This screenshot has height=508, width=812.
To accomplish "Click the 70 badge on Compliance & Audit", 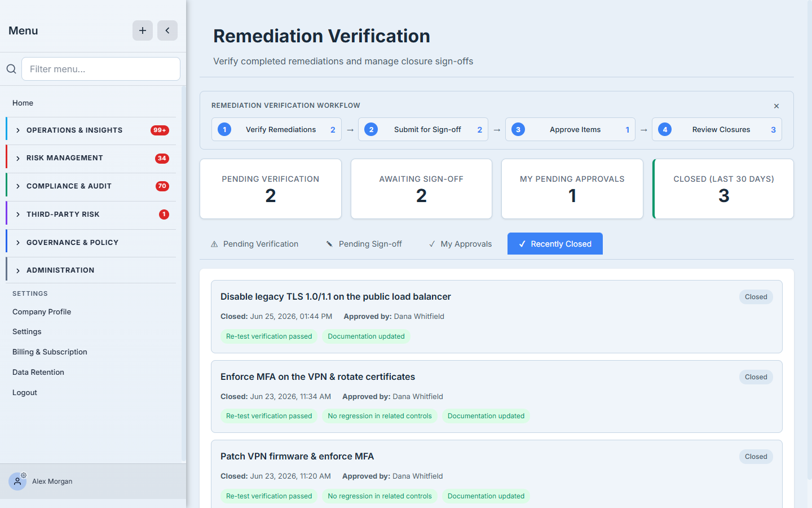I will point(162,186).
